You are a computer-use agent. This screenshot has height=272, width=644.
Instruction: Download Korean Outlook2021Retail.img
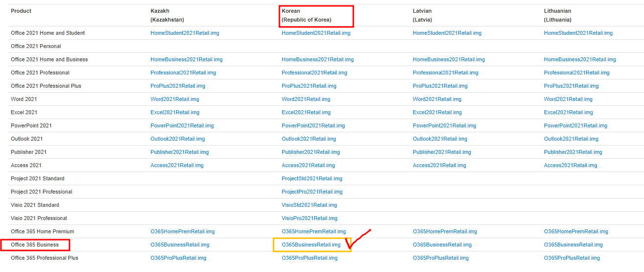point(309,139)
